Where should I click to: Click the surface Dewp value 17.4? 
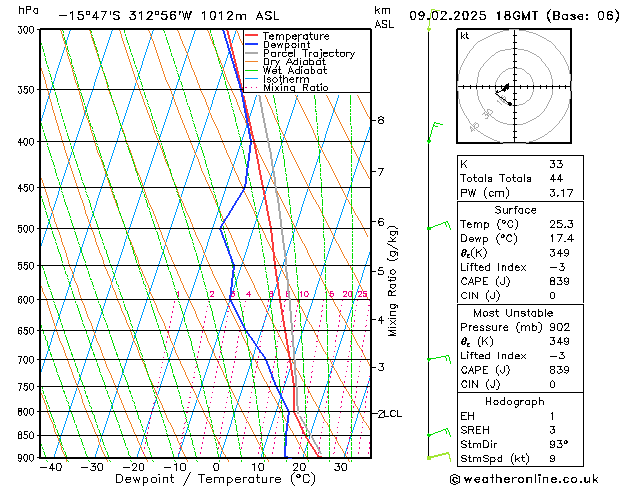tap(561, 239)
